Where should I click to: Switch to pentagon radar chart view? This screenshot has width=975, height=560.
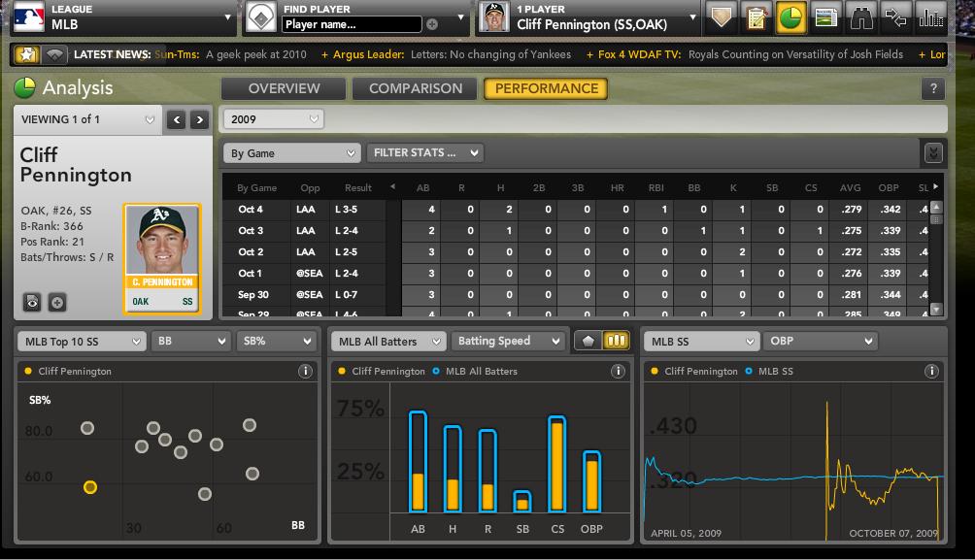tap(588, 341)
